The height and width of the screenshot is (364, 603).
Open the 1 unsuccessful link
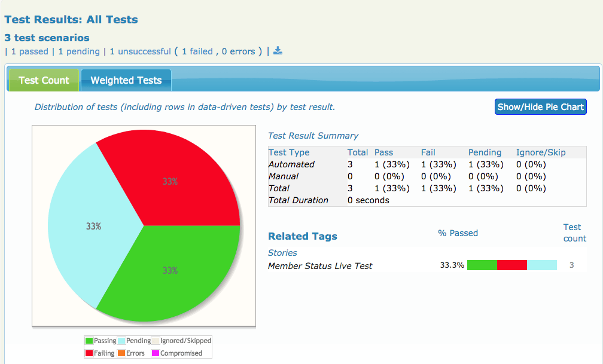140,51
